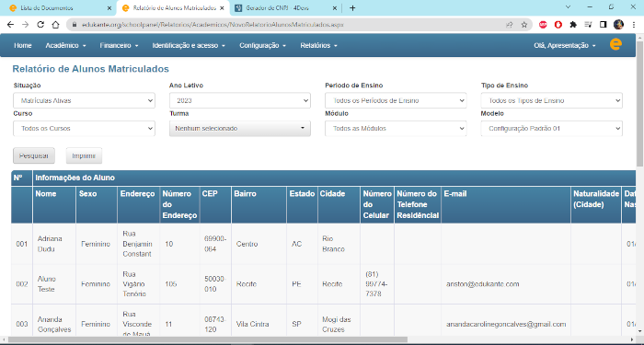Image resolution: width=644 pixels, height=345 pixels.
Task: Click the Sexo column header
Action: coord(98,204)
